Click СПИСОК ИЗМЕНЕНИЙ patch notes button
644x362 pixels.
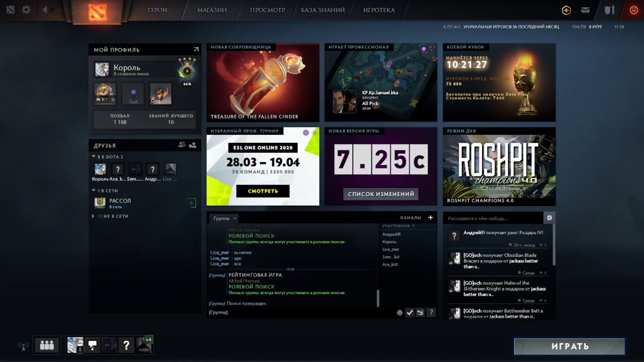coord(381,194)
